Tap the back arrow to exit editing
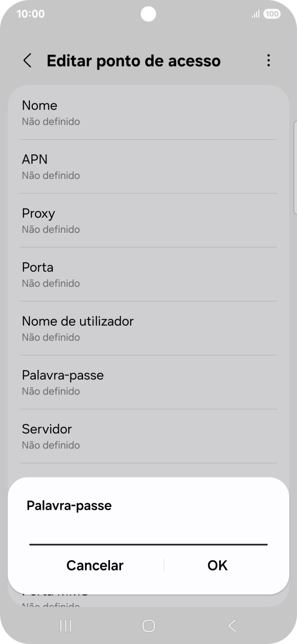297x644 pixels. (27, 61)
